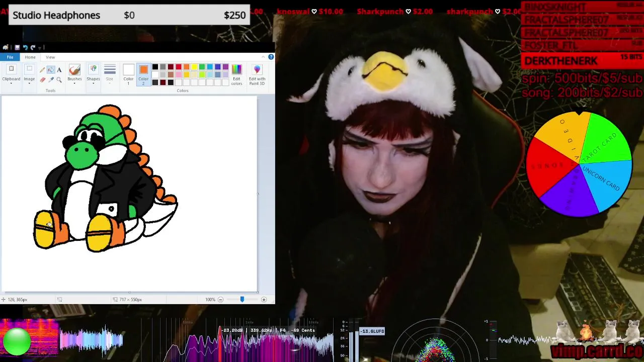Select Color 2 background box
Viewport: 644px width, 362px height.
[143, 73]
